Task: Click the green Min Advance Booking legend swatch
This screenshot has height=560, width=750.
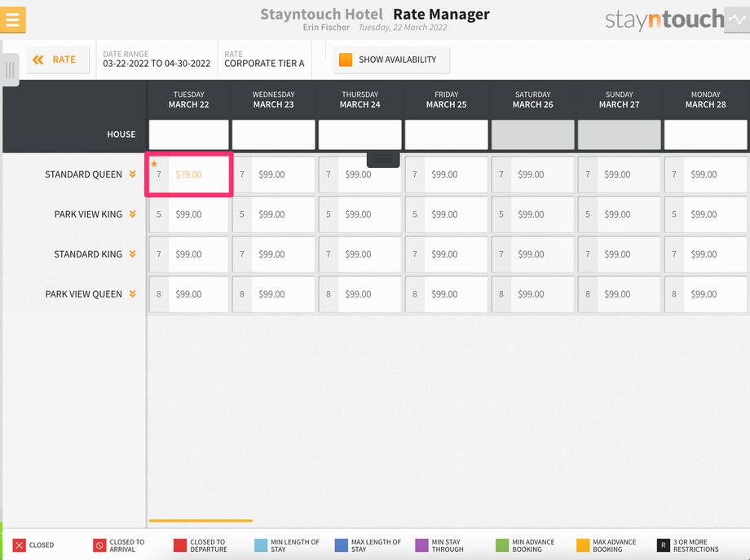Action: pos(502,545)
